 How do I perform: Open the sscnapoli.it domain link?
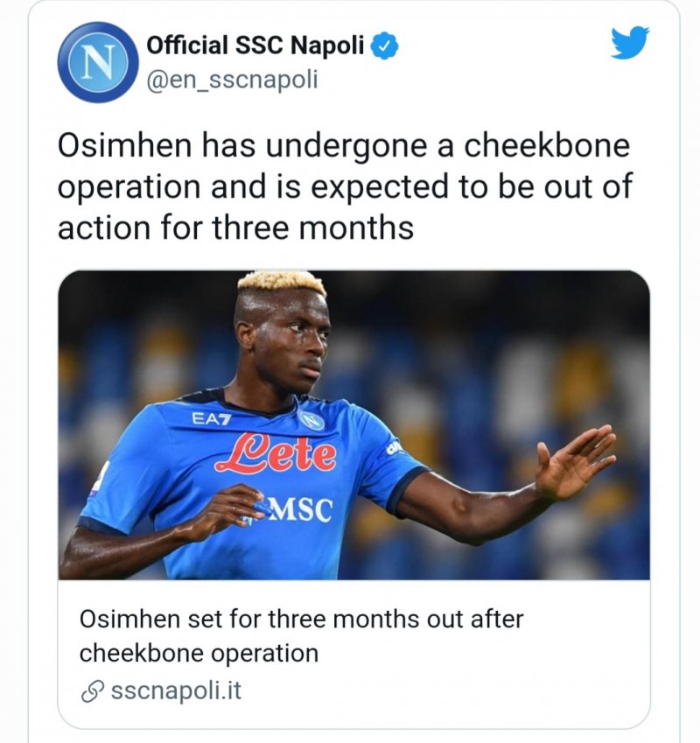pos(176,691)
